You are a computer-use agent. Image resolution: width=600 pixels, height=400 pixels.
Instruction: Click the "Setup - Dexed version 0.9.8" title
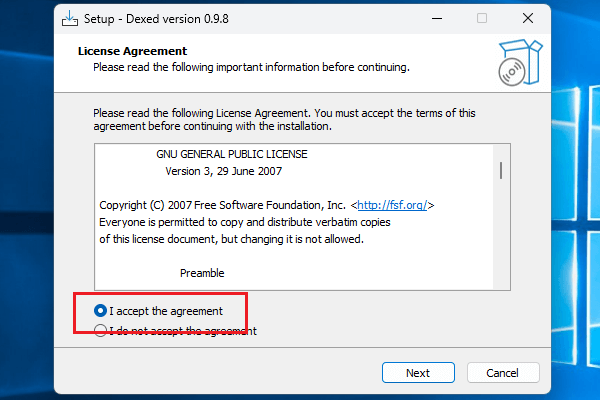pyautogui.click(x=192, y=18)
